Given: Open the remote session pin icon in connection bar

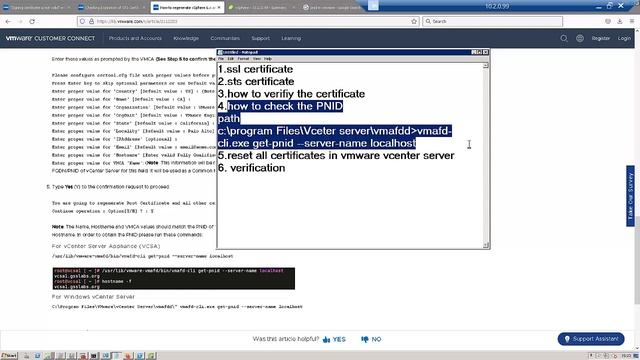Looking at the screenshot, I should pyautogui.click(x=373, y=5).
